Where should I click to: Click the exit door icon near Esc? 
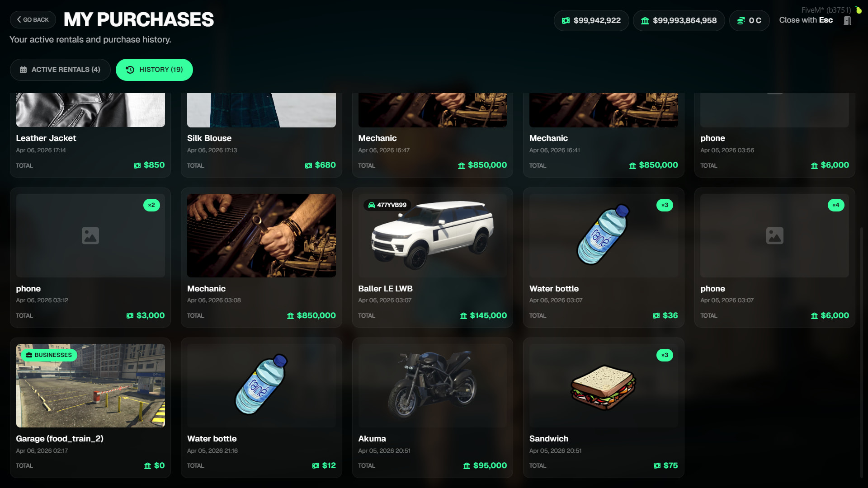[847, 20]
